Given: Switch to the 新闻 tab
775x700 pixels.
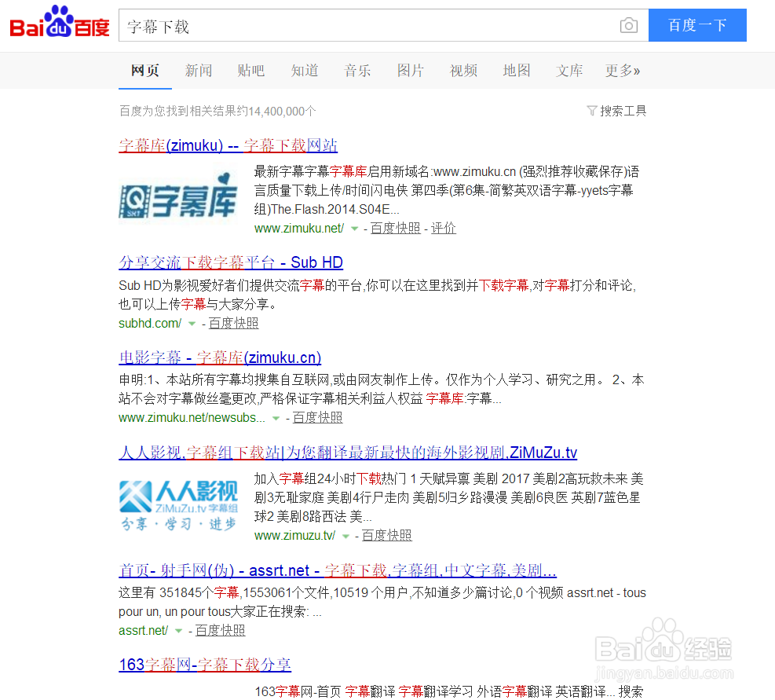Looking at the screenshot, I should click(x=199, y=71).
